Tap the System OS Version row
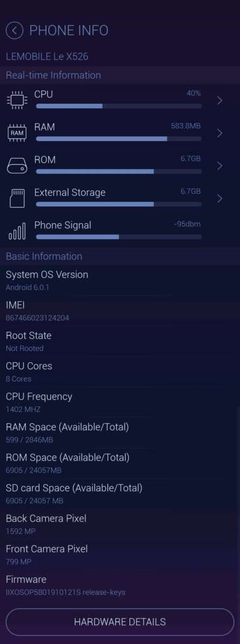 click(x=120, y=280)
